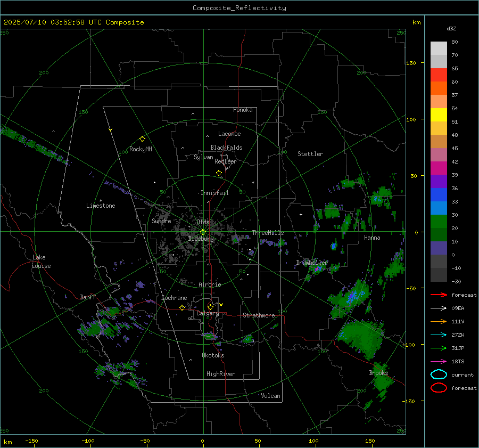The width and height of the screenshot is (479, 448).
Task: Click the yellow diamond marker above RockyMH
Action: pyautogui.click(x=142, y=139)
